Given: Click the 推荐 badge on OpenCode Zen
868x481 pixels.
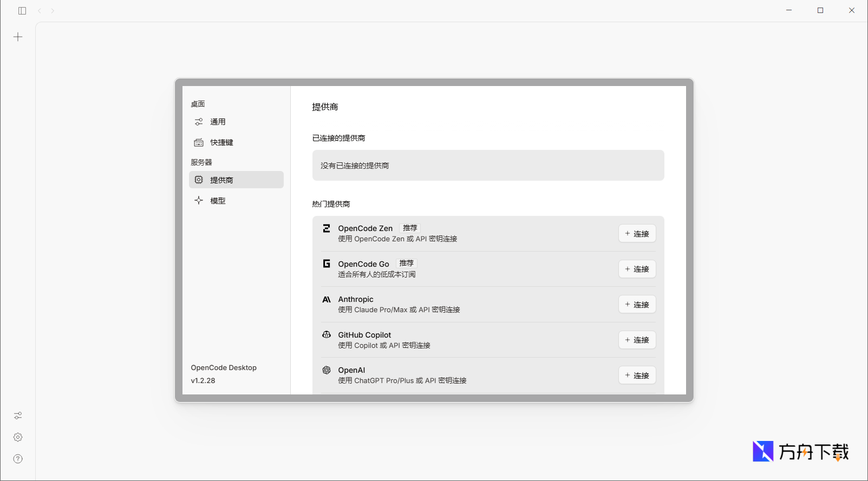Looking at the screenshot, I should (410, 228).
